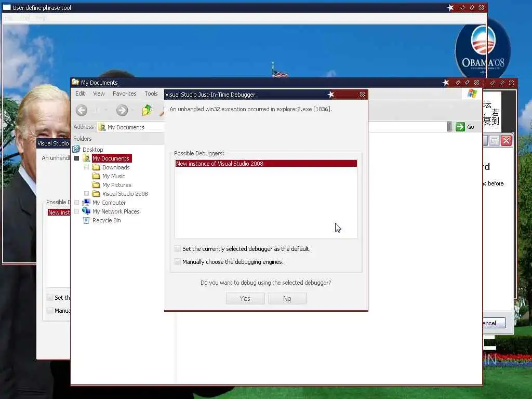Screen dimensions: 532x399
Task: Expand the Visual Studio 2008 folder node
Action: (87, 194)
